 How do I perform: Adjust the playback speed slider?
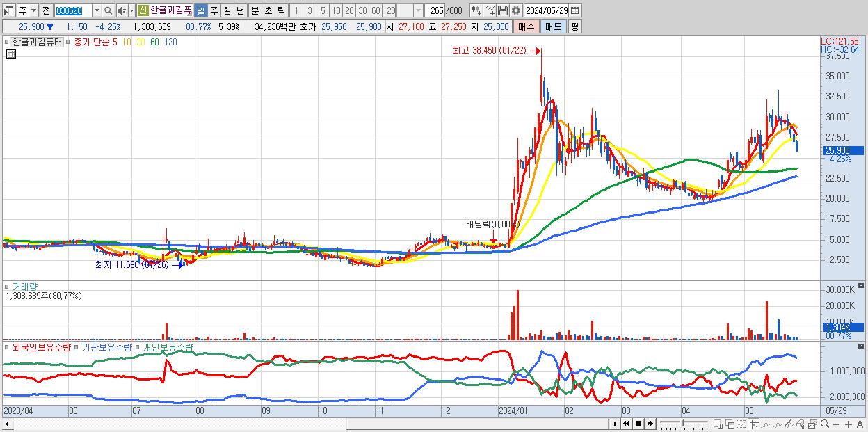(x=683, y=424)
